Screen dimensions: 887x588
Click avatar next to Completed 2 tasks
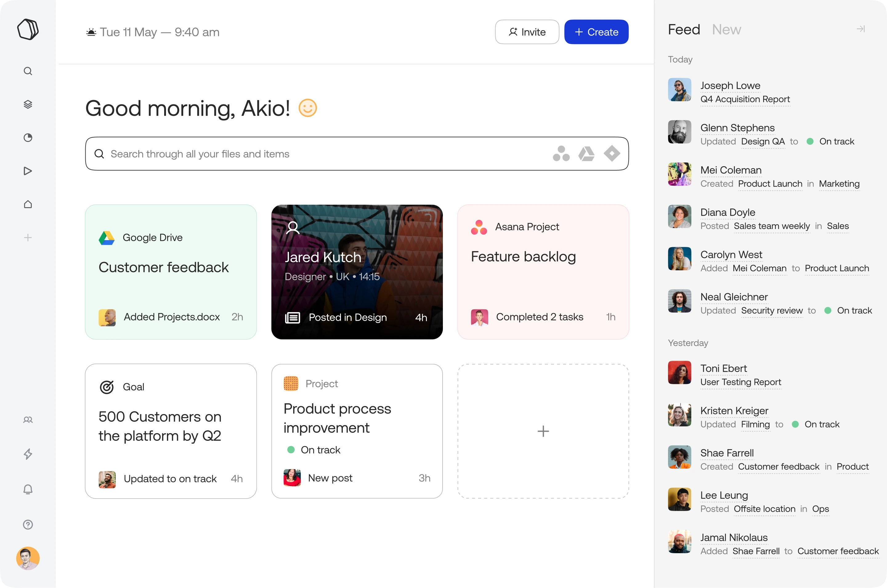479,318
